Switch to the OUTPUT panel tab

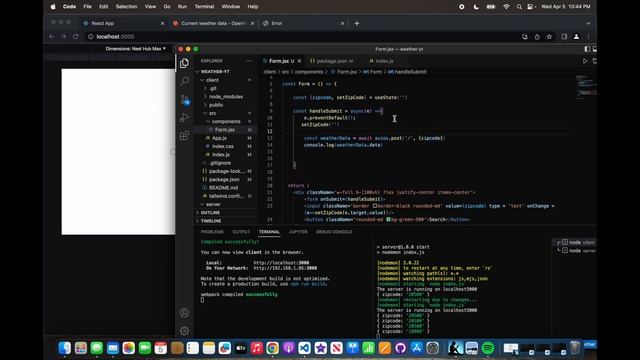click(x=241, y=232)
